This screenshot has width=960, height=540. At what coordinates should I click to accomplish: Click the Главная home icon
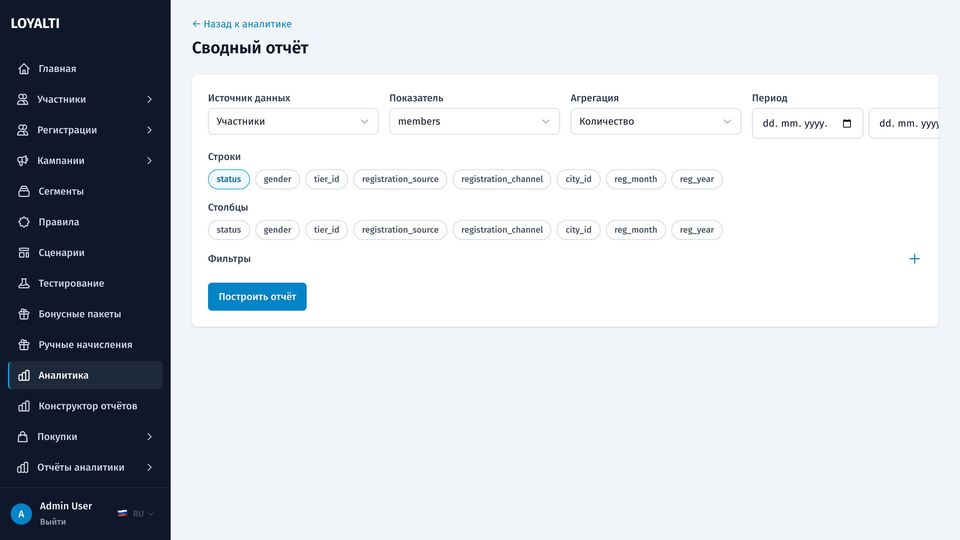(x=24, y=69)
